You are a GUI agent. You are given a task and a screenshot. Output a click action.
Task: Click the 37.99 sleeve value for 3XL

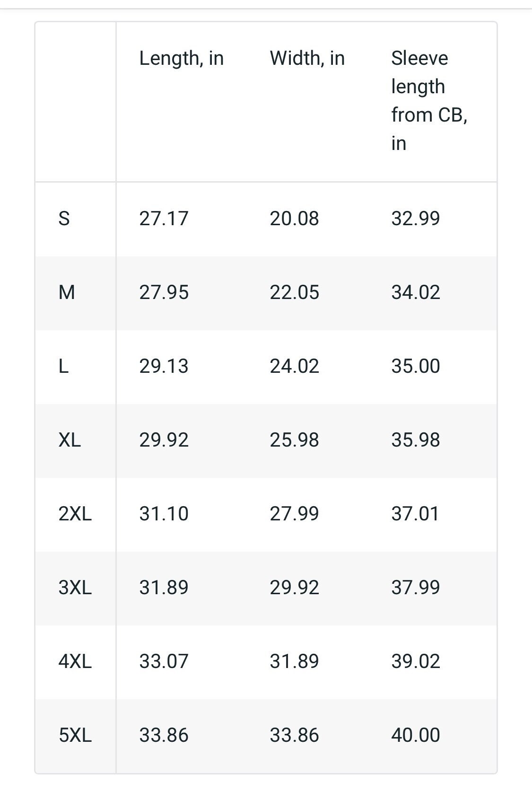(416, 588)
